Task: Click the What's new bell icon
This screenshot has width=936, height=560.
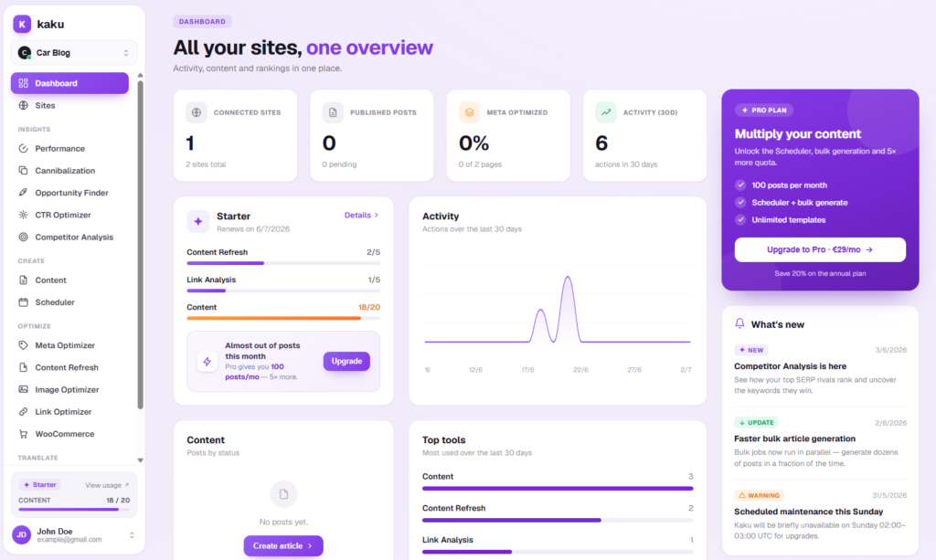Action: pyautogui.click(x=739, y=323)
